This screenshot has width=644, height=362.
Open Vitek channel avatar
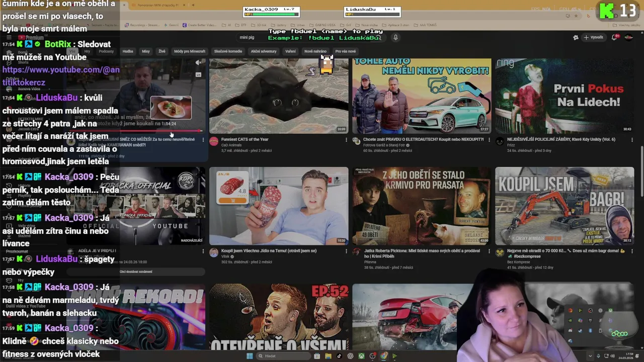click(214, 252)
